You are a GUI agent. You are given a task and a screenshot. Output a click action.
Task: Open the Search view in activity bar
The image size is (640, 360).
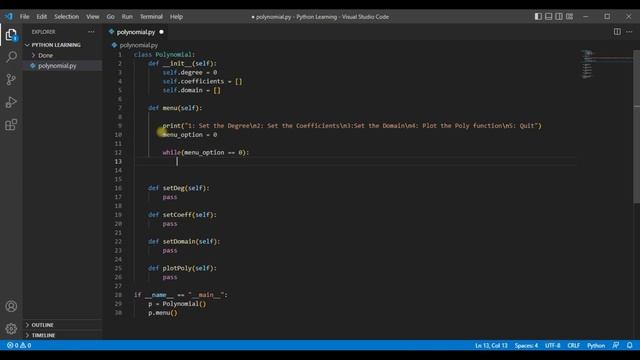pyautogui.click(x=11, y=57)
